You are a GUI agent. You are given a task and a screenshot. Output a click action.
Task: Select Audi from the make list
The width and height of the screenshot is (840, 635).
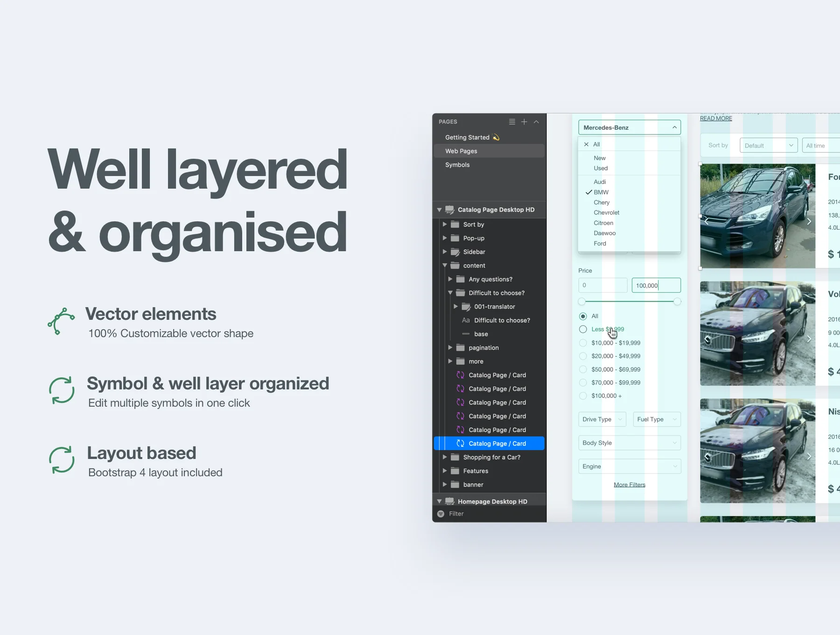tap(600, 182)
